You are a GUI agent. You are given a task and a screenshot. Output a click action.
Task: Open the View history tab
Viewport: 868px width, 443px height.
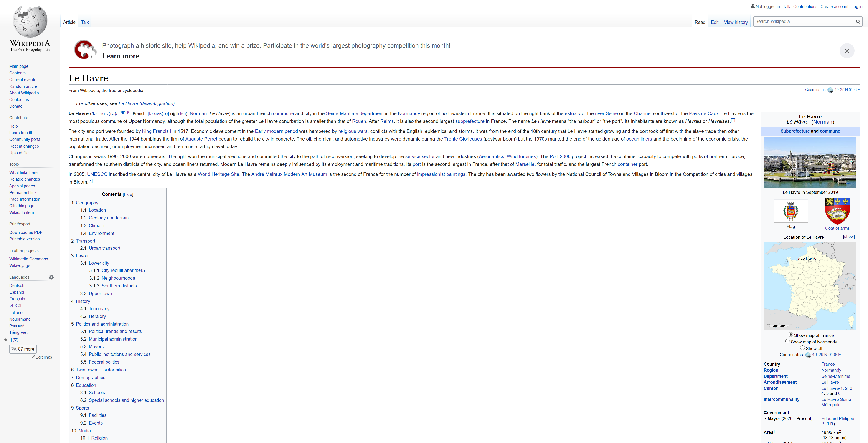point(736,22)
